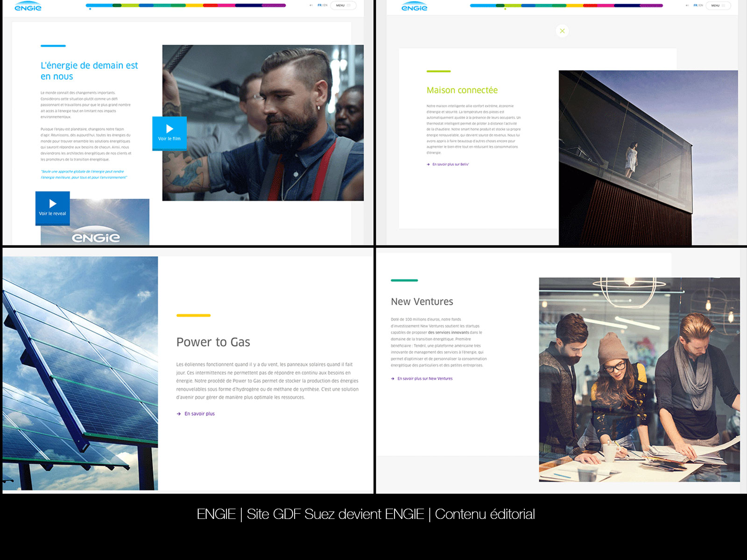Click the ENGIE logo in top-right page header

tap(414, 6)
